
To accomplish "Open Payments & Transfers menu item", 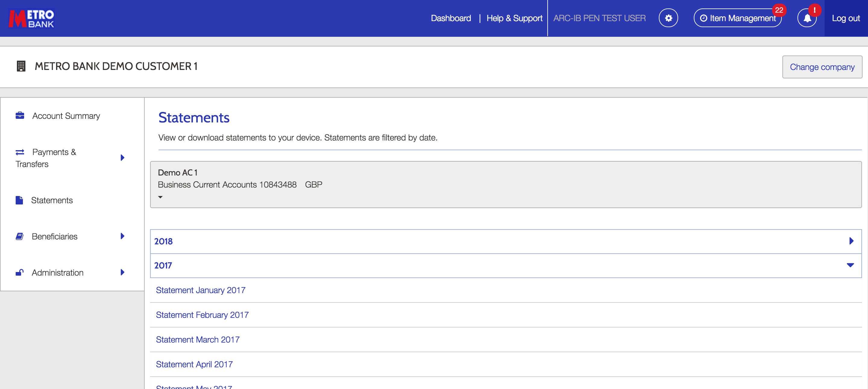I will (x=46, y=158).
